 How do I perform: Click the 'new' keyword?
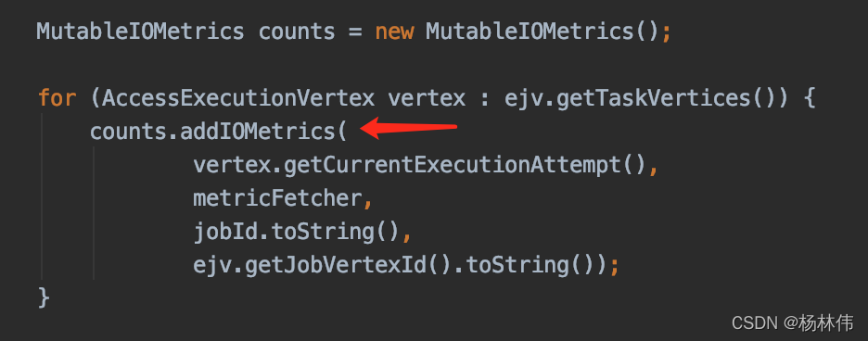(394, 32)
